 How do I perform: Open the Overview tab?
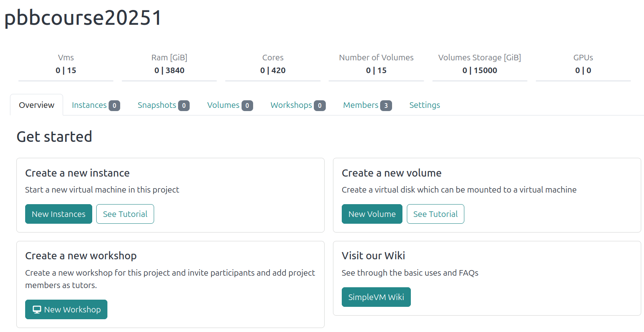[x=36, y=105]
